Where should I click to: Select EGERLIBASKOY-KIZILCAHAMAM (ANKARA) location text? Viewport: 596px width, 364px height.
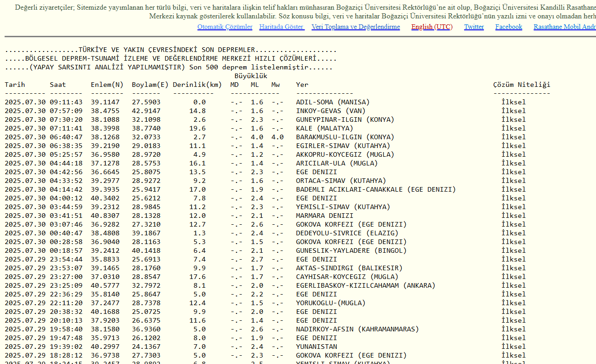pos(365,285)
